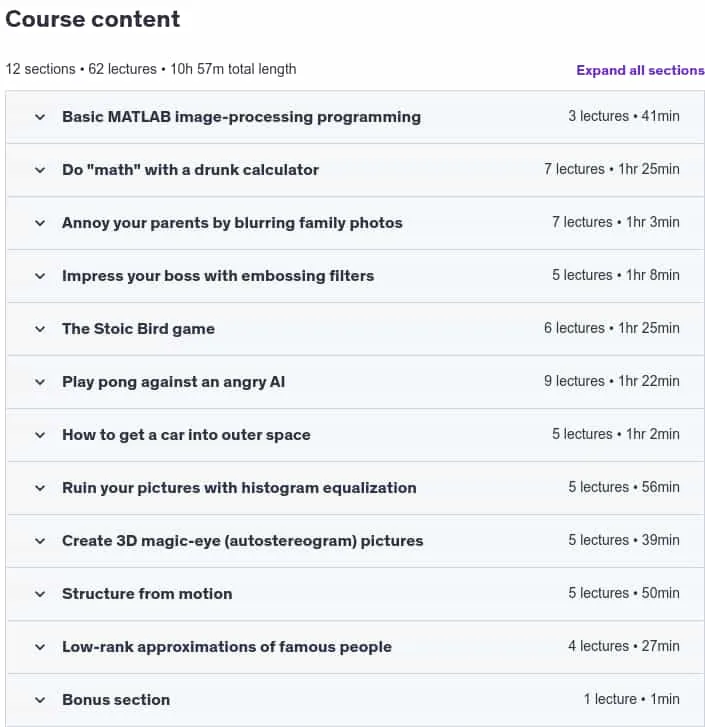Click the 9 lectures • 1hr 22min label
Image resolution: width=705 pixels, height=727 pixels.
611,381
